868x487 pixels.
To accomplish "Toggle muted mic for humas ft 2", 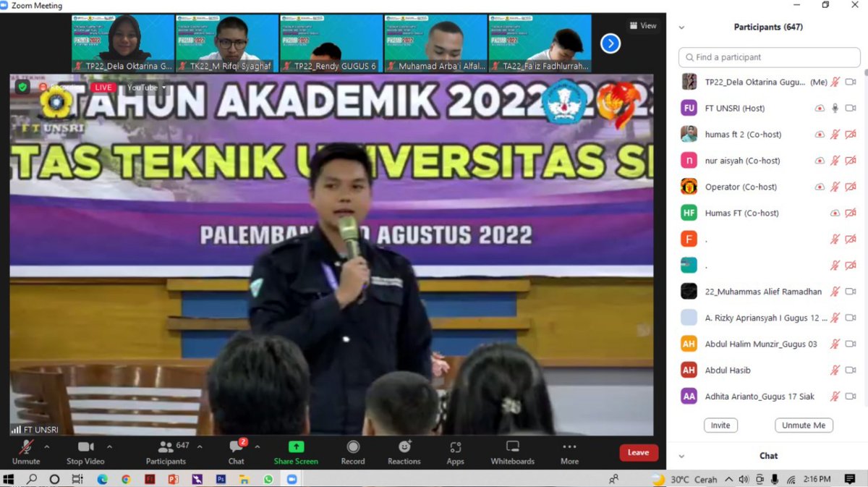I will [x=835, y=135].
